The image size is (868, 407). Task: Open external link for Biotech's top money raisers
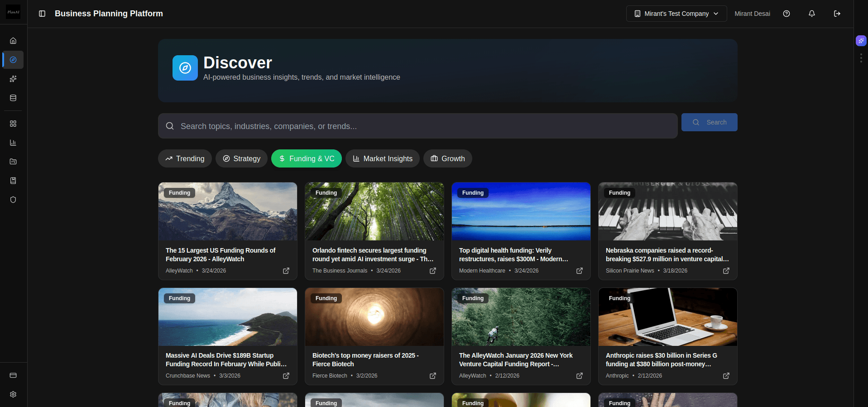click(433, 376)
